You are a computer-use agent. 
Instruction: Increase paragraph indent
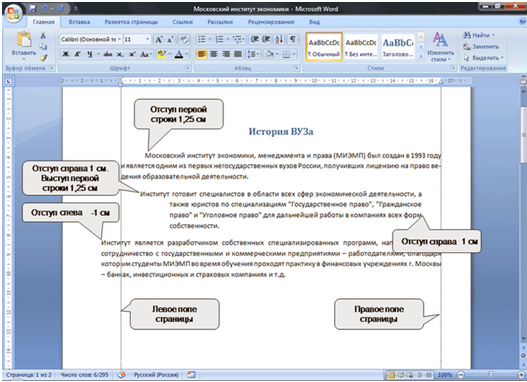pyautogui.click(x=266, y=40)
